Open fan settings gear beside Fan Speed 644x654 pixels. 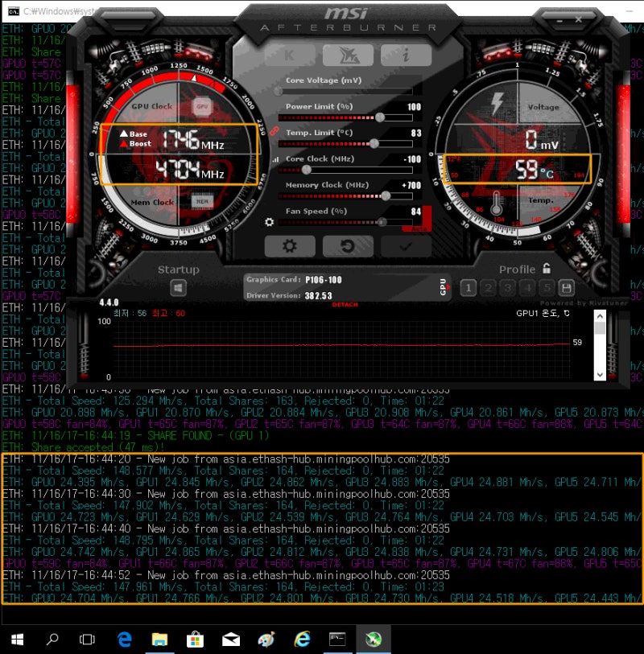[x=269, y=222]
